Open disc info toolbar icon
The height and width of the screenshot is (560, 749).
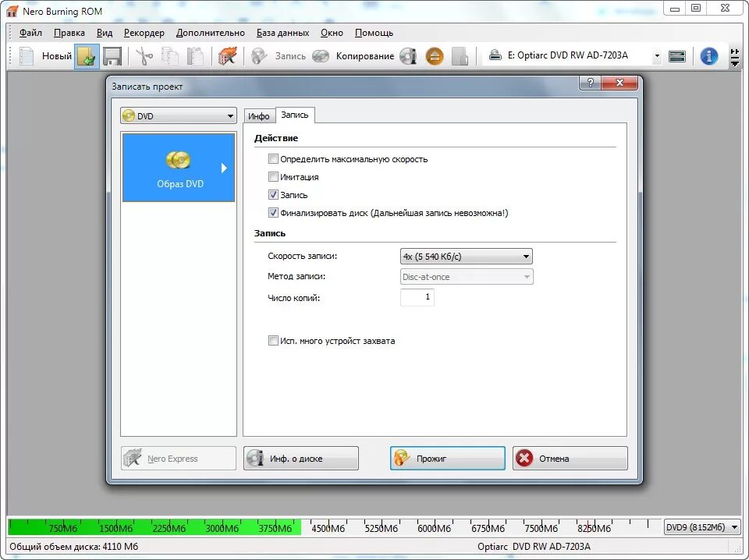pyautogui.click(x=408, y=56)
